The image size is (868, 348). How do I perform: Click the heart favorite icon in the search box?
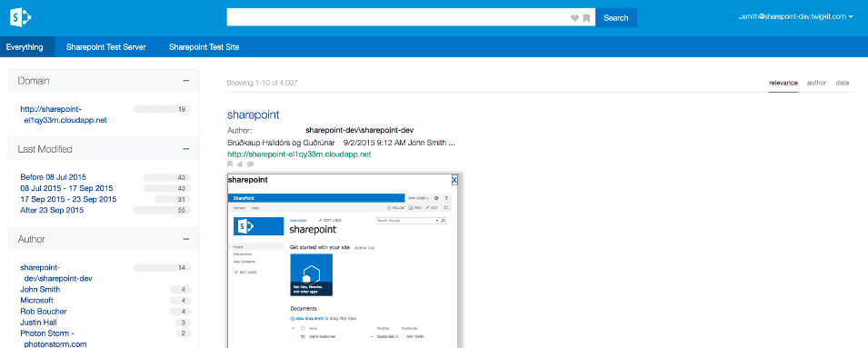574,18
